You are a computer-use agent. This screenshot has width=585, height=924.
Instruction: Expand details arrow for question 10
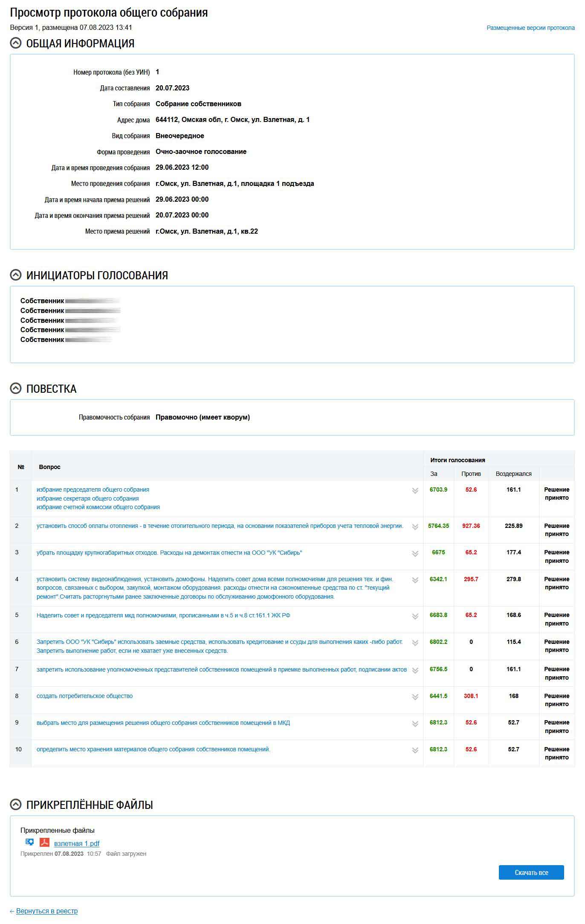click(x=415, y=750)
